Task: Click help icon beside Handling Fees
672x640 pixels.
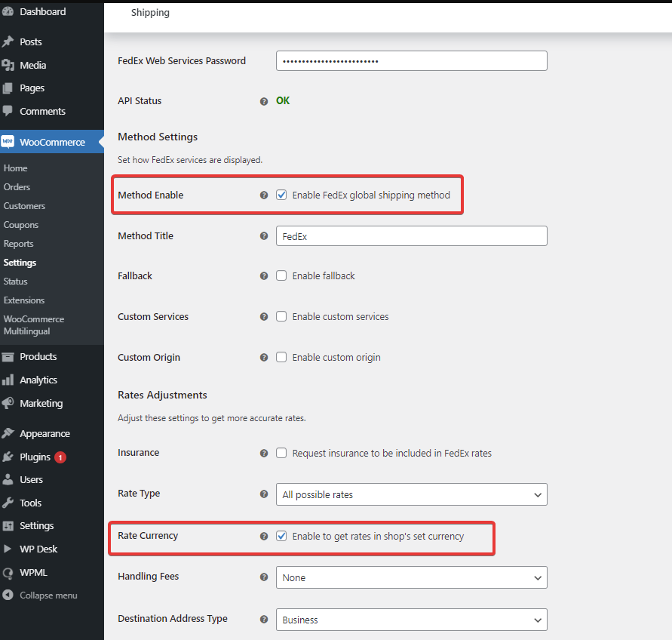Action: (x=264, y=577)
